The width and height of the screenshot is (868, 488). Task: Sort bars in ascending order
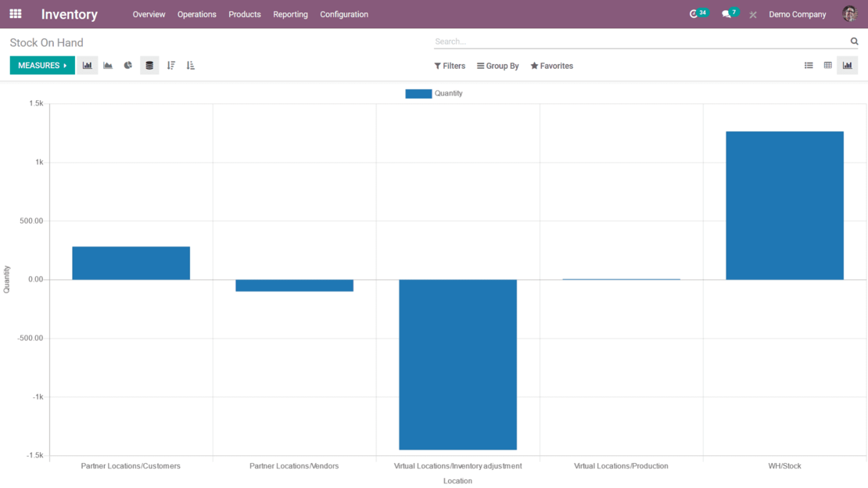(x=190, y=65)
